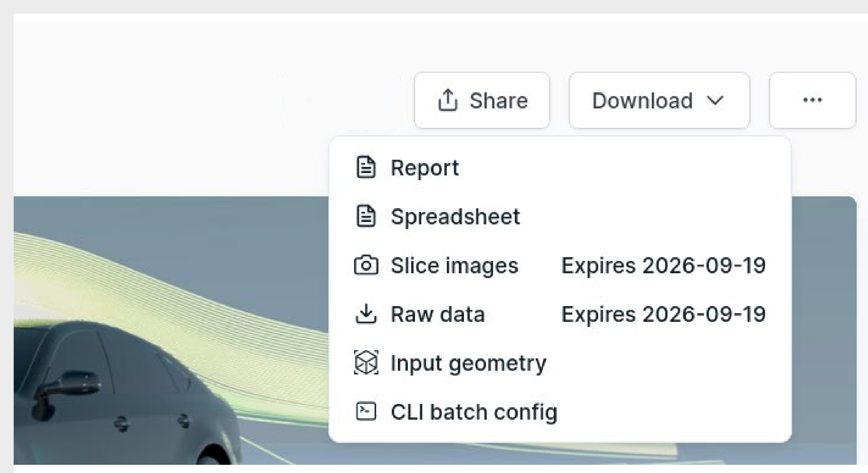This screenshot has height=473, width=868.
Task: Click the chevron on the Download button
Action: click(715, 100)
